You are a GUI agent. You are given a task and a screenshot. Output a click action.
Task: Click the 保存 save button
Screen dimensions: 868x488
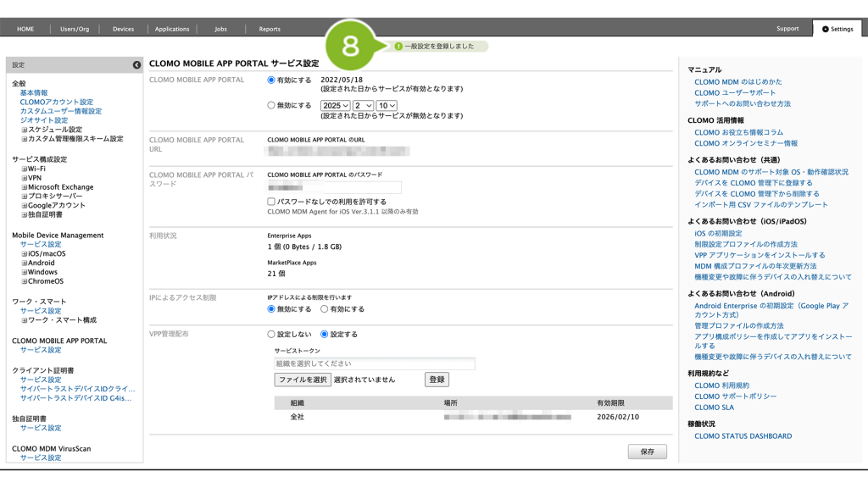647,452
